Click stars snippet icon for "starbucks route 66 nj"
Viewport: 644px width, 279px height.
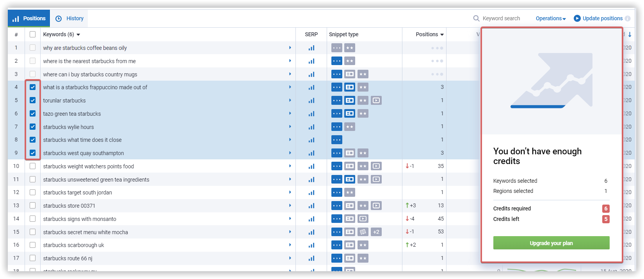(x=363, y=258)
